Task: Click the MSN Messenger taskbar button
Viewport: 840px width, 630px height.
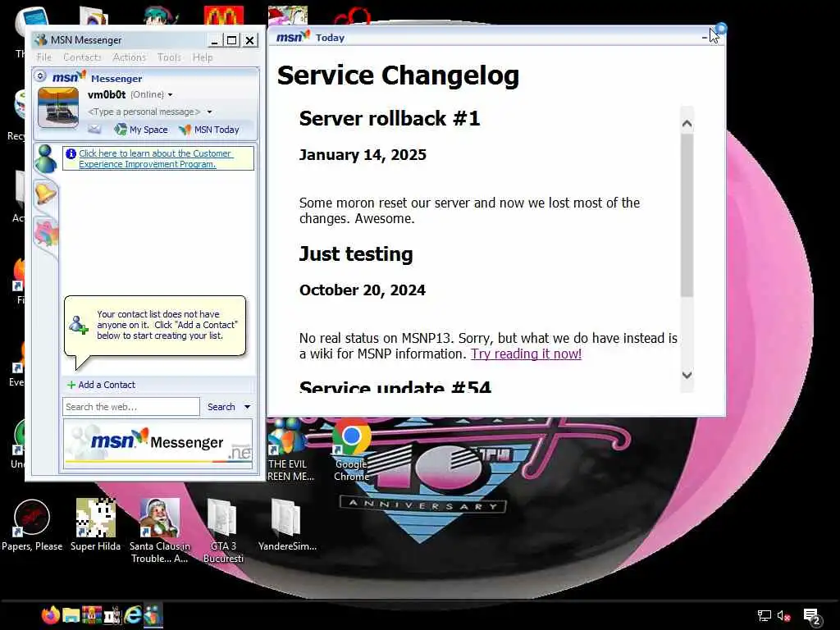Action: [153, 615]
